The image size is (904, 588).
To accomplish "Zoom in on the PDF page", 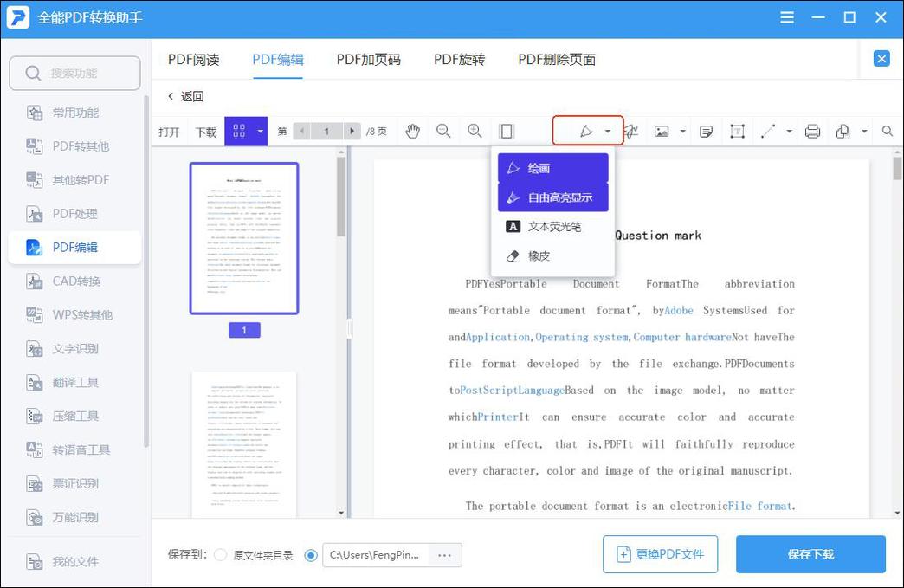I will coord(475,131).
